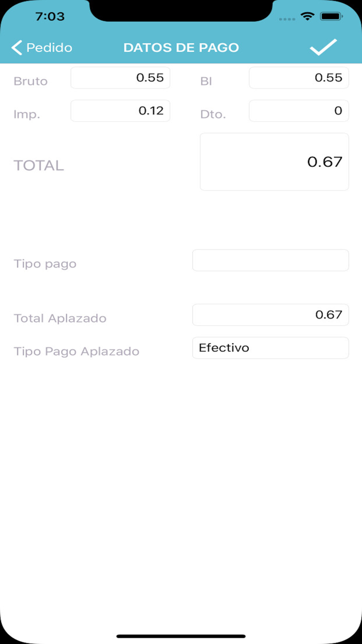Image resolution: width=362 pixels, height=644 pixels.
Task: Tap the Total Aplazado field showing 0.67
Action: point(270,314)
